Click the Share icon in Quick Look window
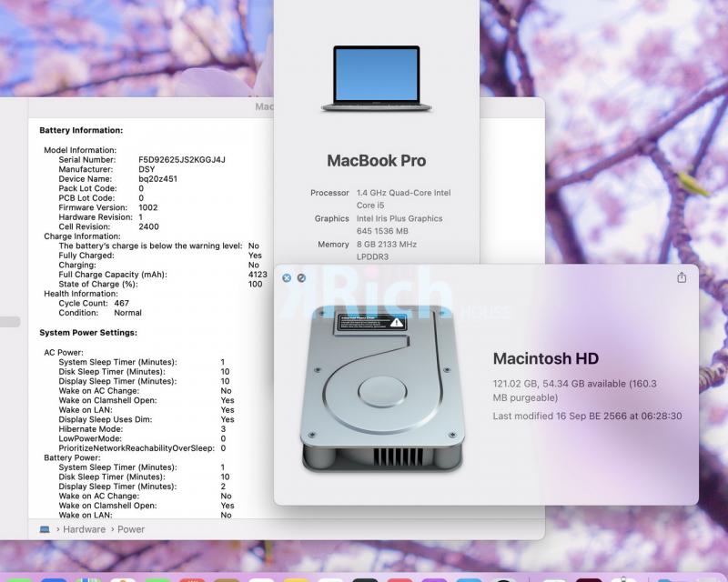This screenshot has width=728, height=582. (682, 277)
